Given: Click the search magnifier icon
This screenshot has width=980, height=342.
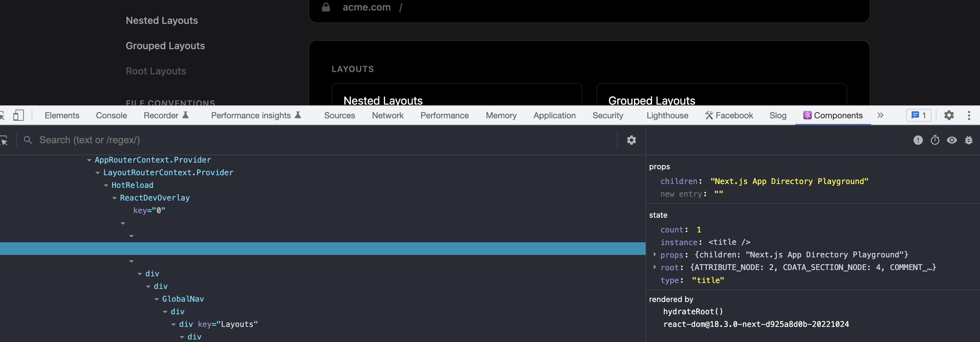Looking at the screenshot, I should click(28, 140).
